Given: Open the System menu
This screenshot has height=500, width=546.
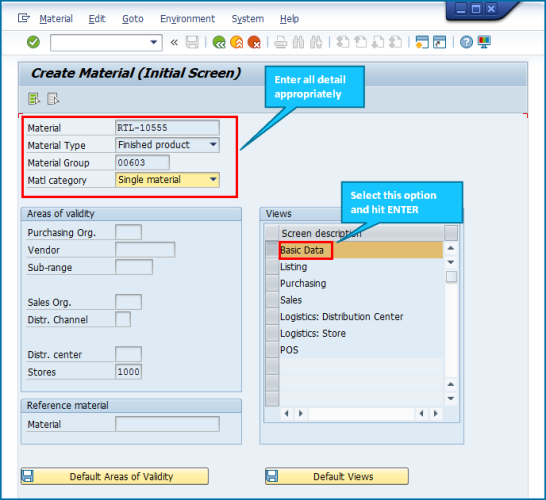Looking at the screenshot, I should (248, 19).
